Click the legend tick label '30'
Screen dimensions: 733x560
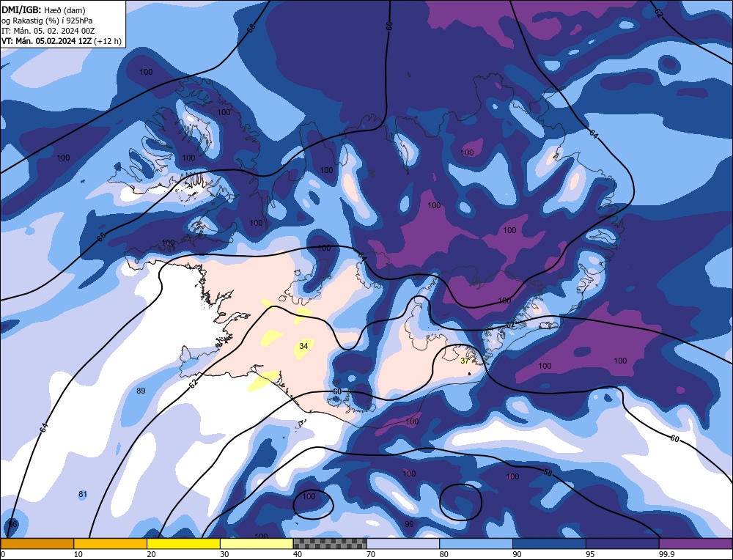[225, 554]
